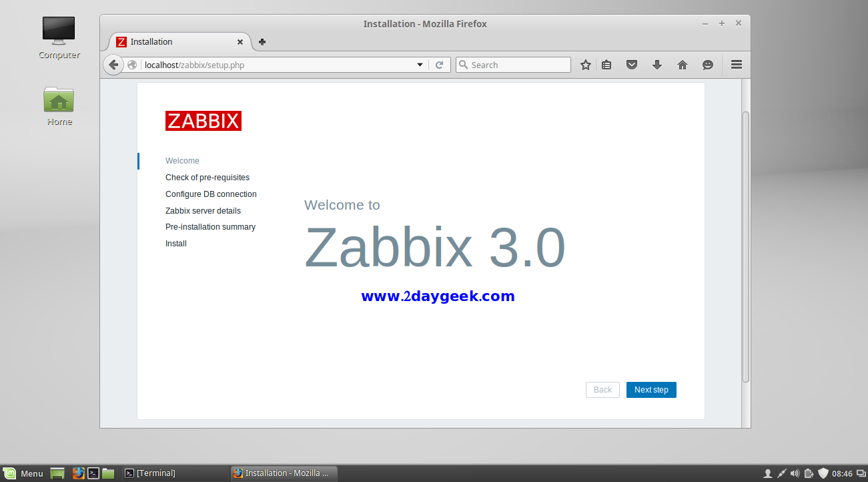Save page to Pocket icon
Screen dimensions: 868x482
coord(632,65)
